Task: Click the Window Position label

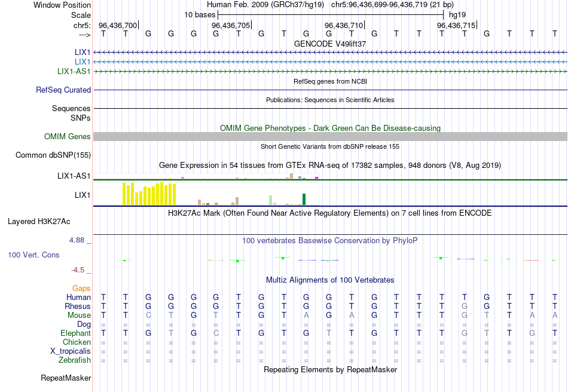Action: [x=62, y=5]
